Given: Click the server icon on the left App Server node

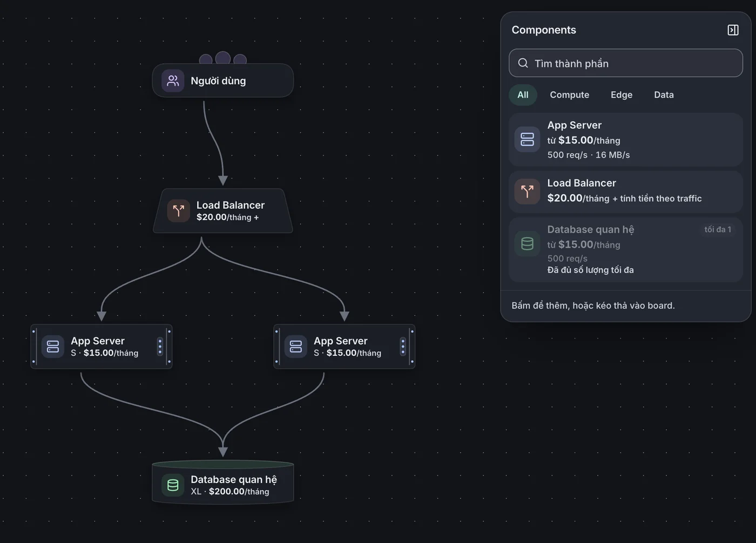Looking at the screenshot, I should tap(53, 347).
